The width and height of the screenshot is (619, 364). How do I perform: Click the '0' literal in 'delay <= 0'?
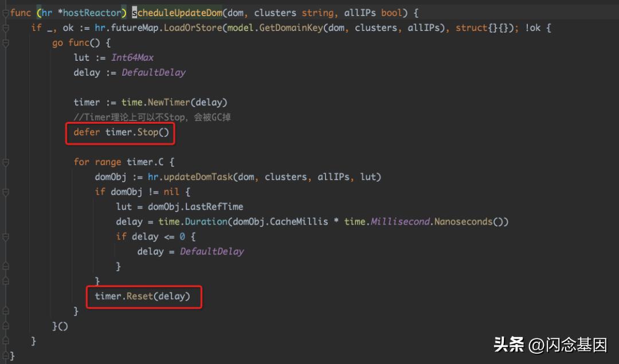(182, 237)
